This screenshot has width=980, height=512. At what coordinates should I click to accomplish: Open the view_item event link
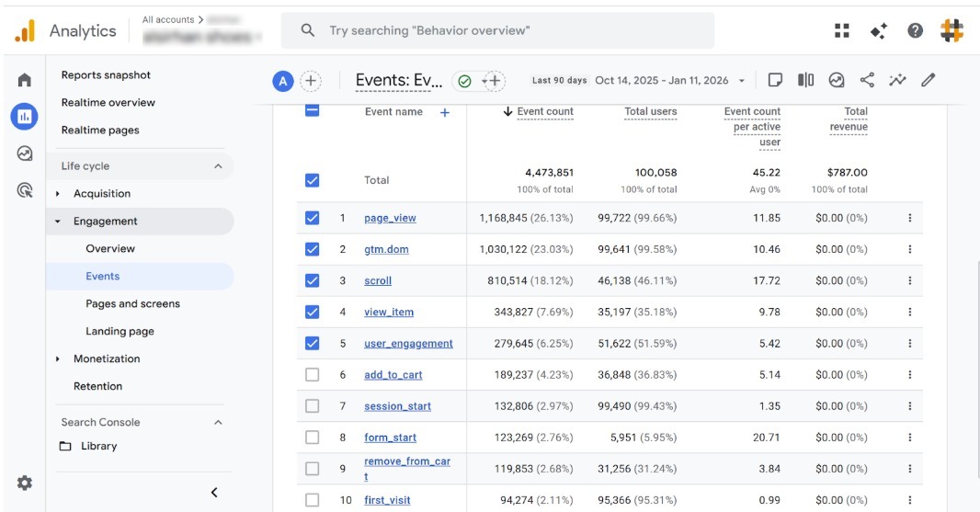(389, 313)
